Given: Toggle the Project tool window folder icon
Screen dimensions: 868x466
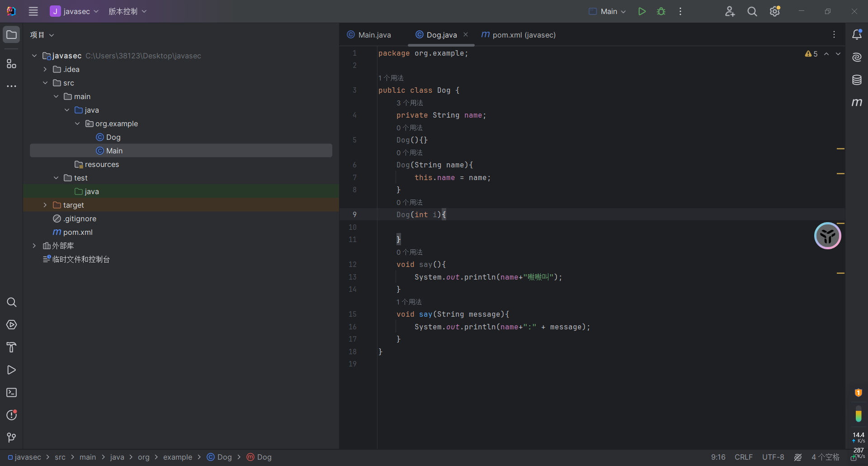Looking at the screenshot, I should 11,35.
